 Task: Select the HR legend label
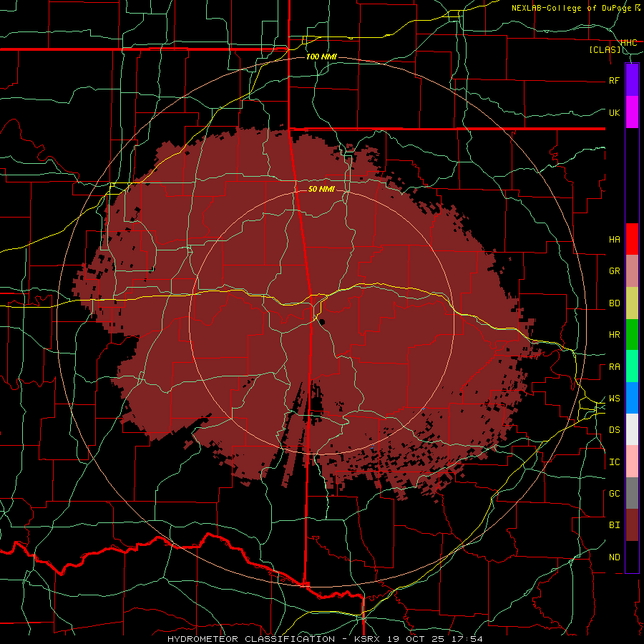[x=614, y=335]
